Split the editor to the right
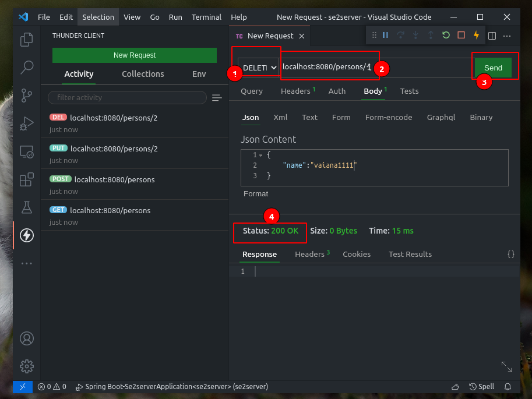Image resolution: width=532 pixels, height=399 pixels. (492, 36)
